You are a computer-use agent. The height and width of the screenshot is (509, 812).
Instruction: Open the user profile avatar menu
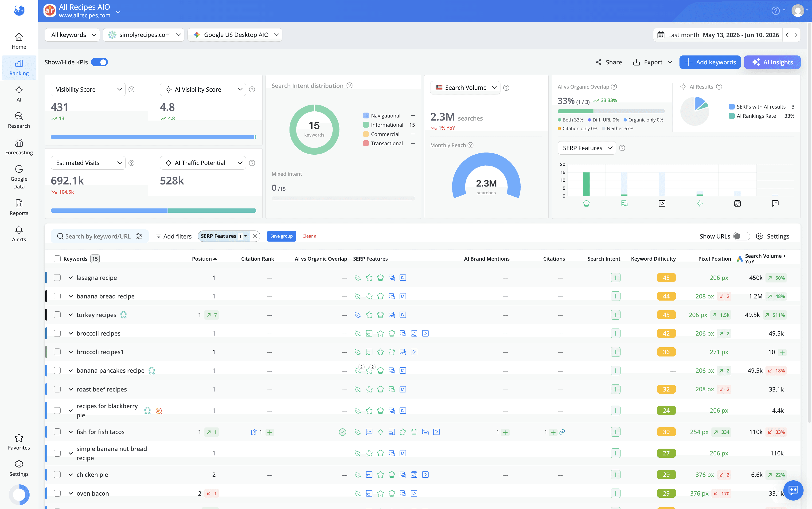797,10
